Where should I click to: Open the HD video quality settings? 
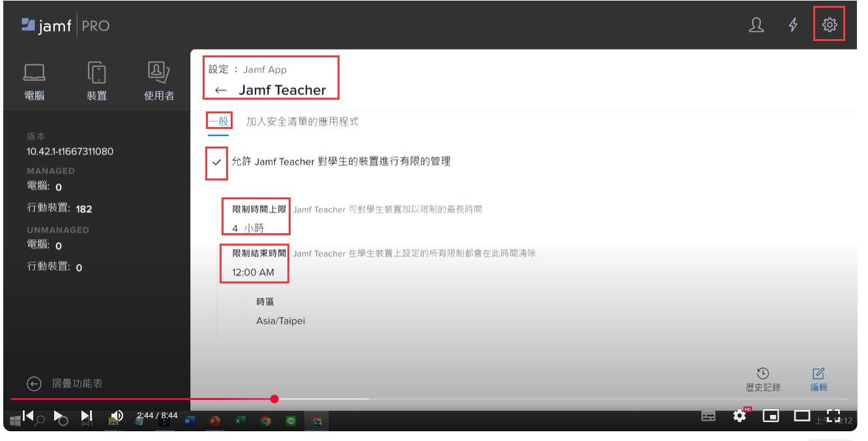tap(740, 415)
